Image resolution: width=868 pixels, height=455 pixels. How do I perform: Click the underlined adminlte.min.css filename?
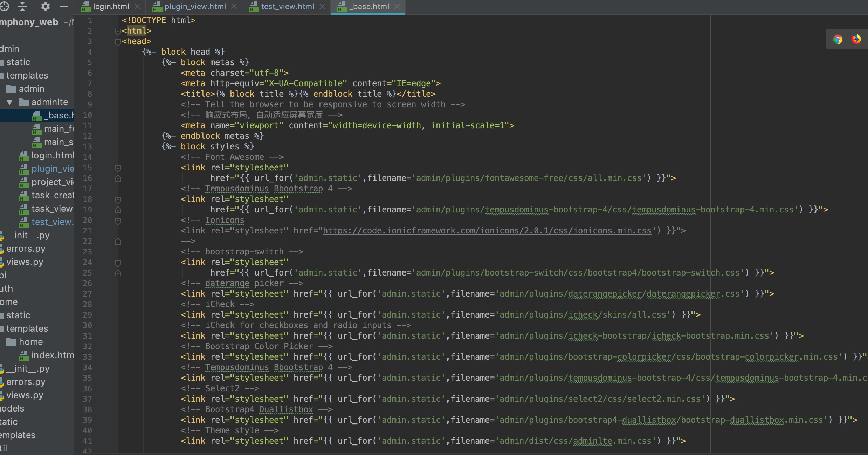(609, 441)
